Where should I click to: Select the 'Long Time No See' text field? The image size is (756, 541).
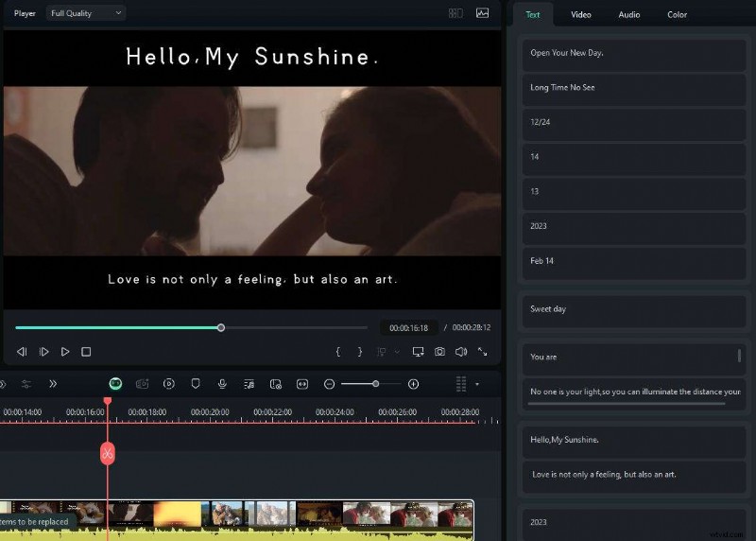(634, 90)
